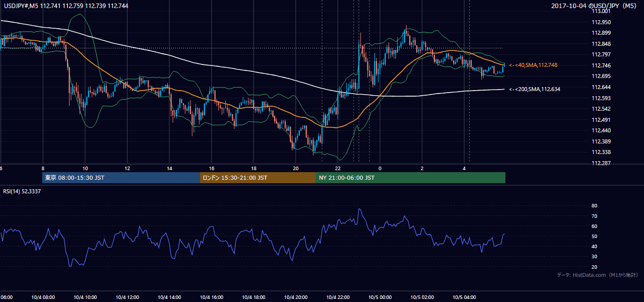Viewport: 644px width, 302px height.
Task: Click bottom time axis label 10/4 16:00
Action: pyautogui.click(x=211, y=297)
